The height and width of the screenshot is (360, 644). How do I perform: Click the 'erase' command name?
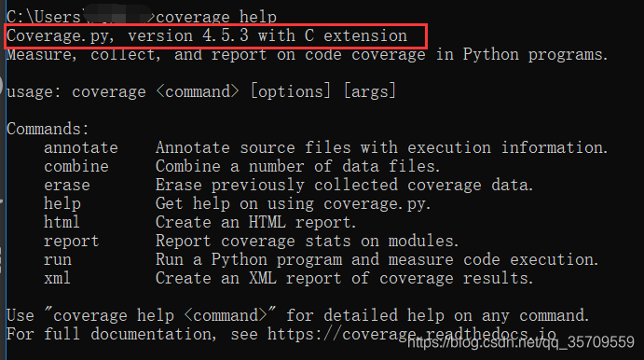pos(67,185)
